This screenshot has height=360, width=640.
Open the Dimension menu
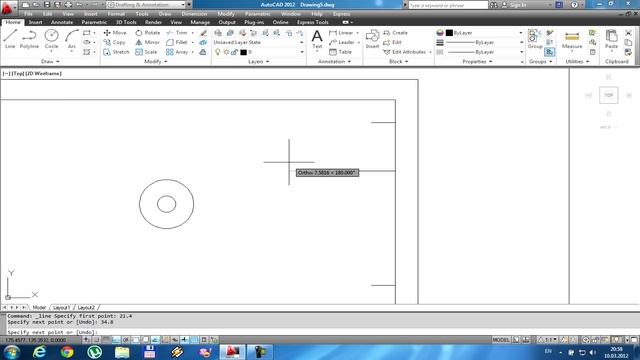point(194,14)
